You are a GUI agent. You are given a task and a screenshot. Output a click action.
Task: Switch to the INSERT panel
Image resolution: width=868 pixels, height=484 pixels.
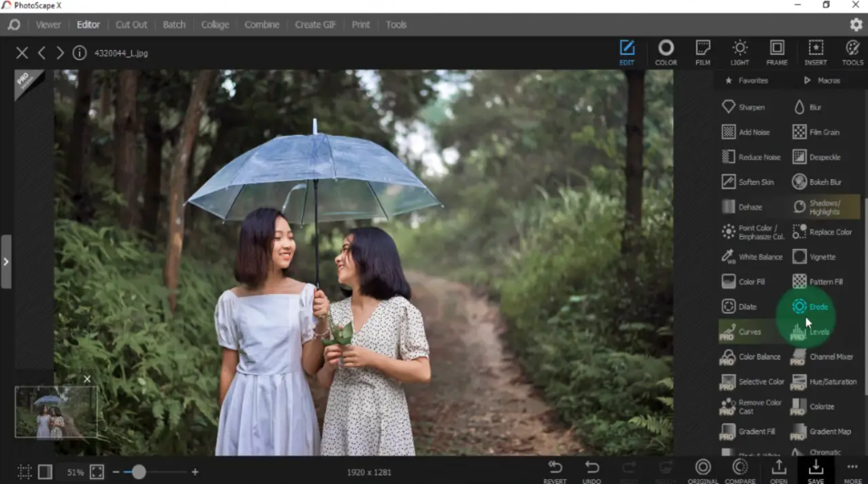pyautogui.click(x=816, y=52)
